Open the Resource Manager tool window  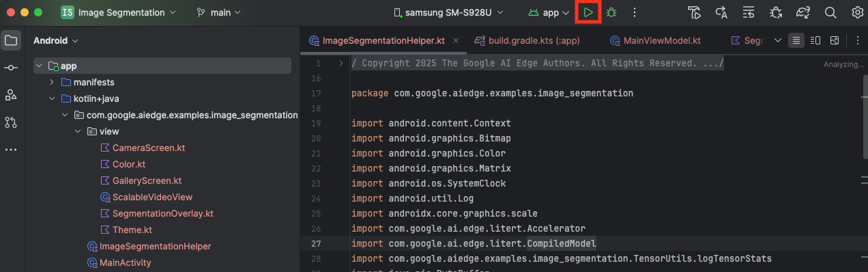11,95
